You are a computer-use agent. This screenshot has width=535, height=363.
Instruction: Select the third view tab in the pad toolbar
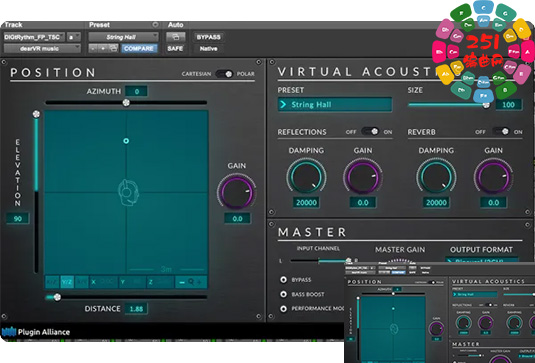[x=82, y=282]
